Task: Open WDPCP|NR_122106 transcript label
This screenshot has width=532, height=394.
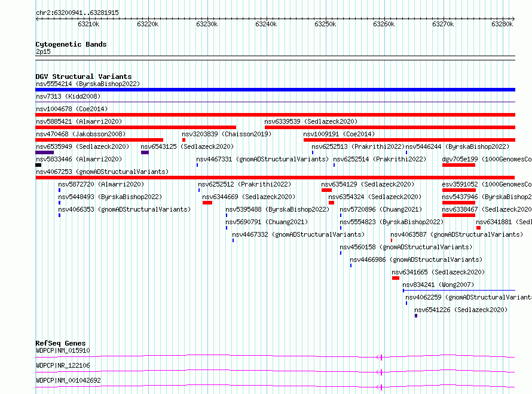Action: [x=63, y=365]
